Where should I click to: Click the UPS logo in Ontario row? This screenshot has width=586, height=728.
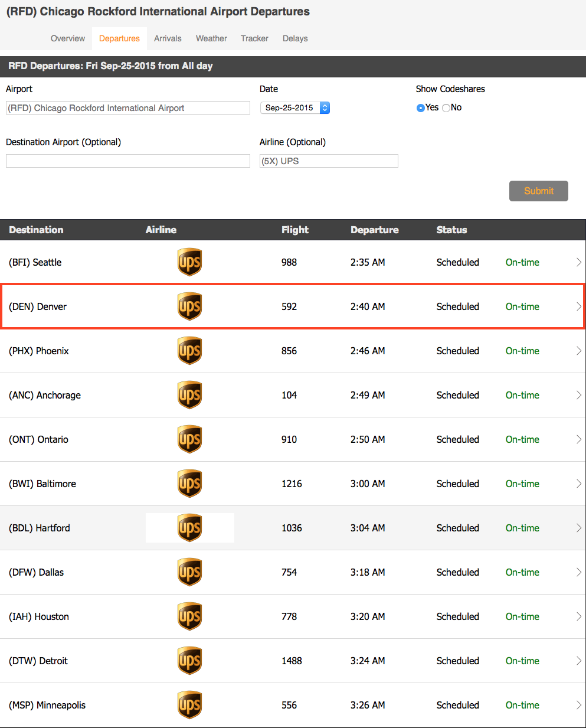(x=189, y=439)
